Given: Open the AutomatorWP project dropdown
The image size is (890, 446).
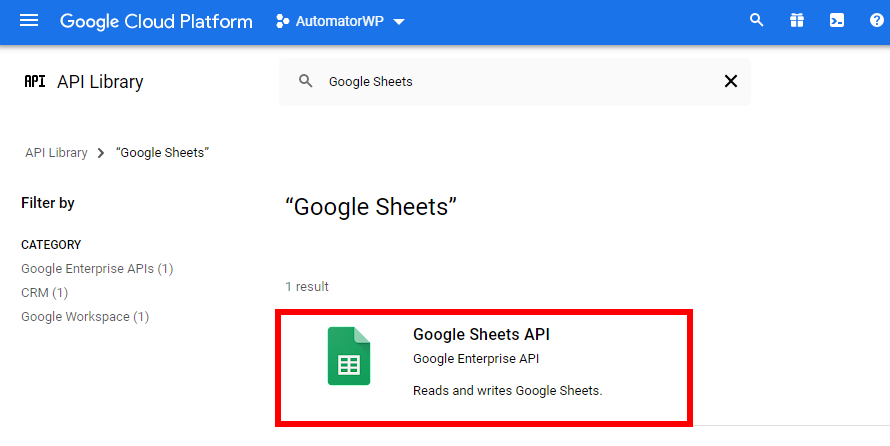Looking at the screenshot, I should (x=341, y=21).
